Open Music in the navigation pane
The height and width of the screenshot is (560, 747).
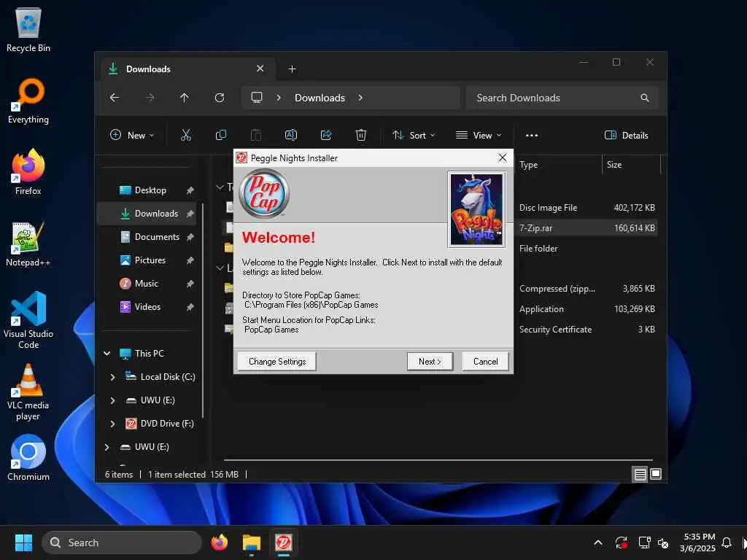pos(146,284)
